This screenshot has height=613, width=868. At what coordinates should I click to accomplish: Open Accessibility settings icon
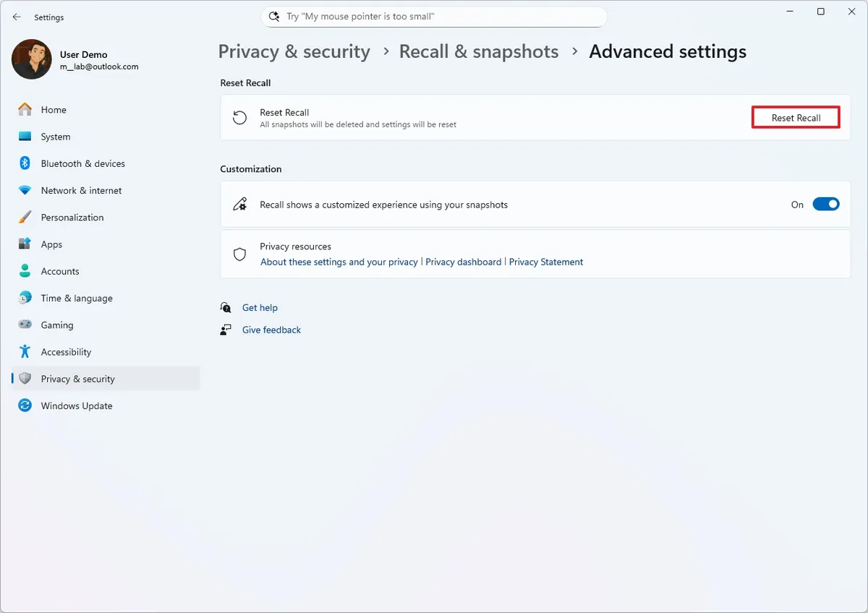pos(24,351)
